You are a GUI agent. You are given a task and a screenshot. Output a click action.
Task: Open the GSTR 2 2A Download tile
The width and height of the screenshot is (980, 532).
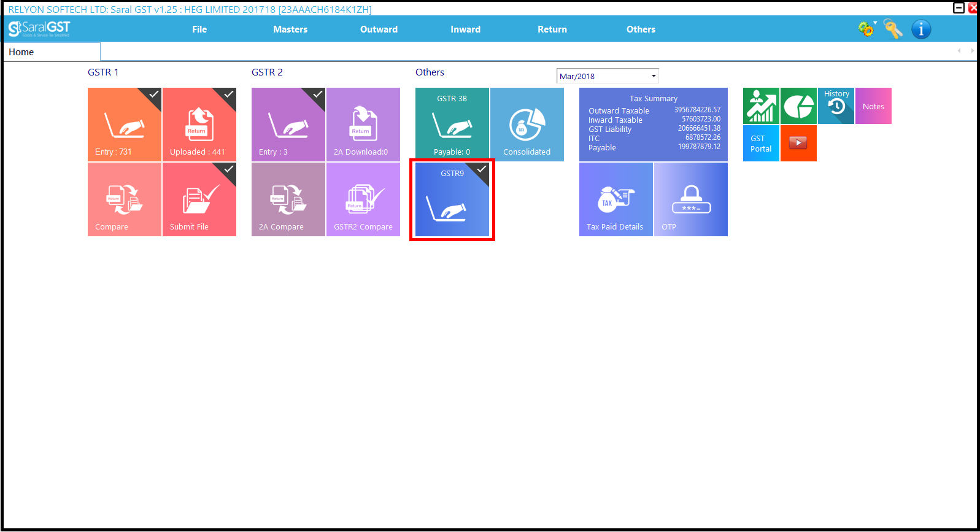pos(363,125)
